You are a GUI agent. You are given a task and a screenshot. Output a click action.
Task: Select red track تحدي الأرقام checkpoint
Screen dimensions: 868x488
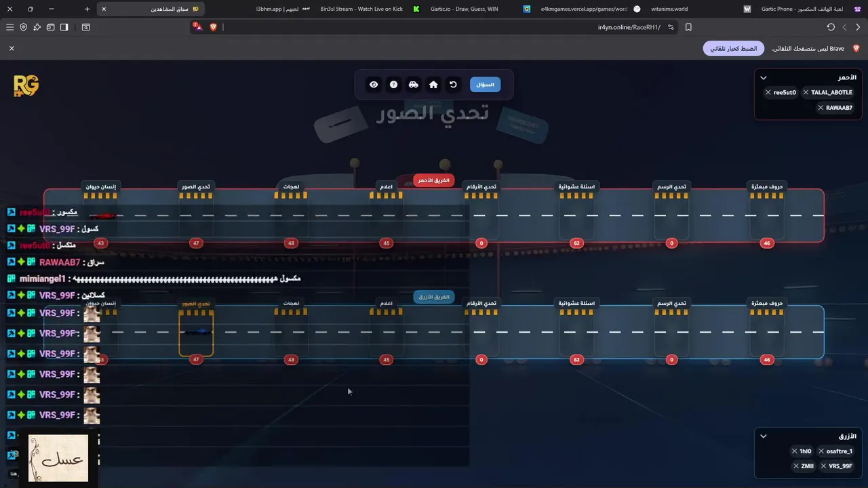pyautogui.click(x=481, y=215)
